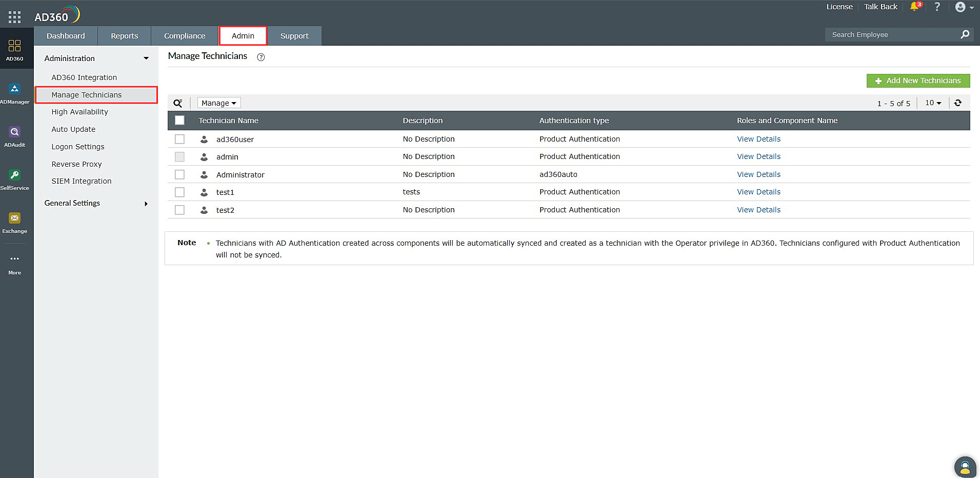The image size is (980, 478).
Task: Refresh the technician list
Action: tap(958, 103)
